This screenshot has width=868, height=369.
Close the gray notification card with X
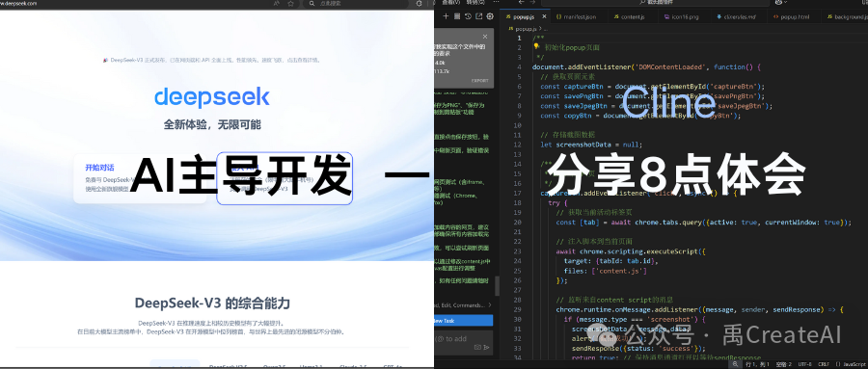click(x=485, y=37)
